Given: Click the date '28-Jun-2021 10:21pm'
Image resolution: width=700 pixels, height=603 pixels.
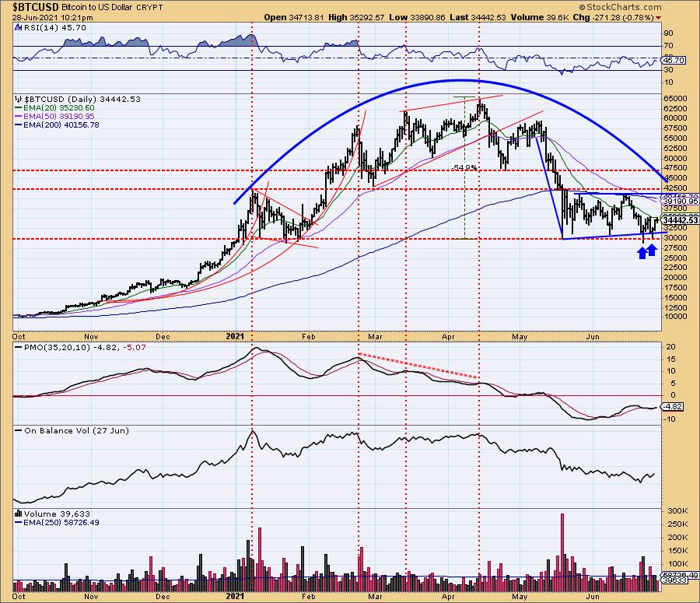Looking at the screenshot, I should click(52, 18).
